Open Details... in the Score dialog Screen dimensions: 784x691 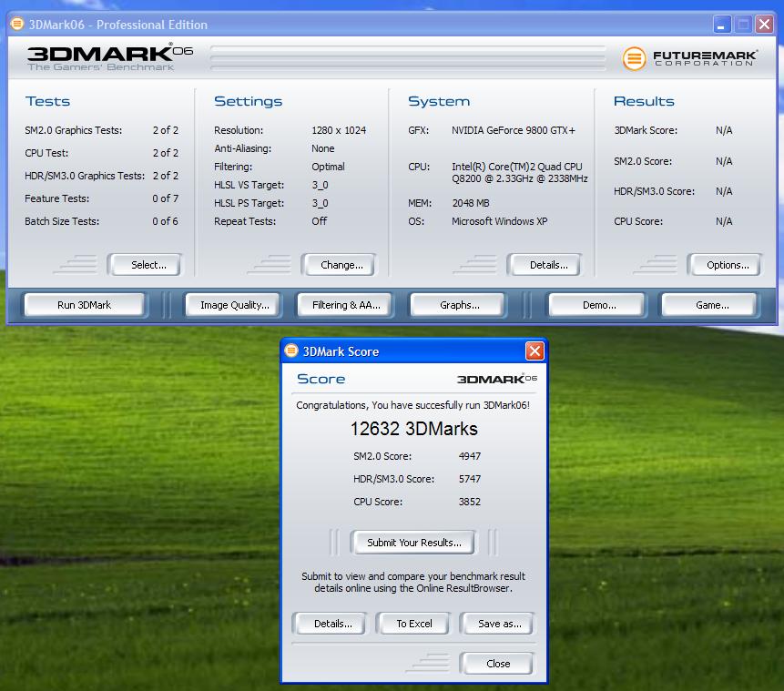pyautogui.click(x=331, y=624)
